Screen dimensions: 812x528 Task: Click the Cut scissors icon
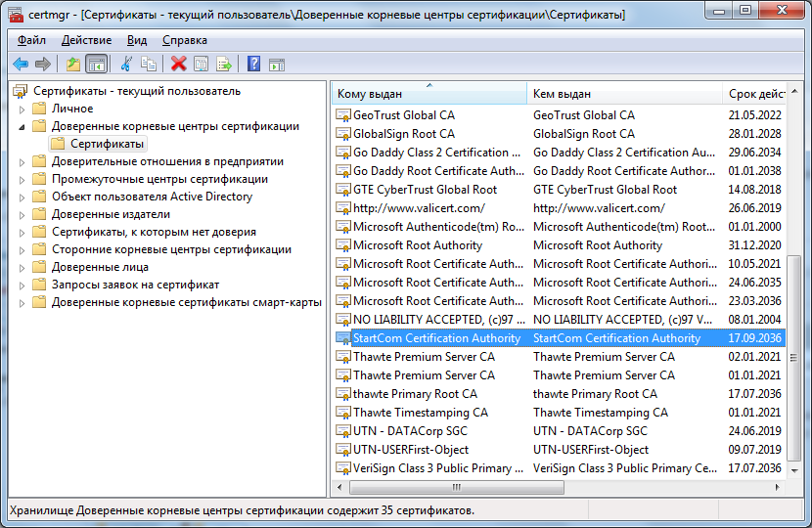pos(125,65)
